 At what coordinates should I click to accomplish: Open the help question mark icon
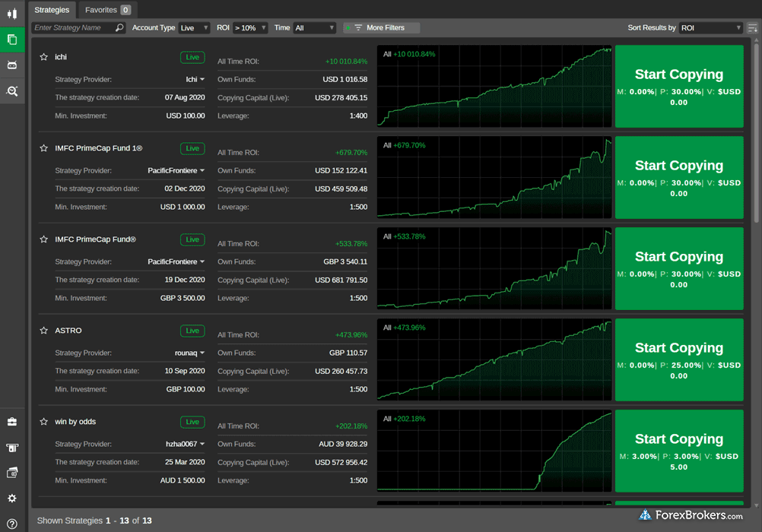12,524
